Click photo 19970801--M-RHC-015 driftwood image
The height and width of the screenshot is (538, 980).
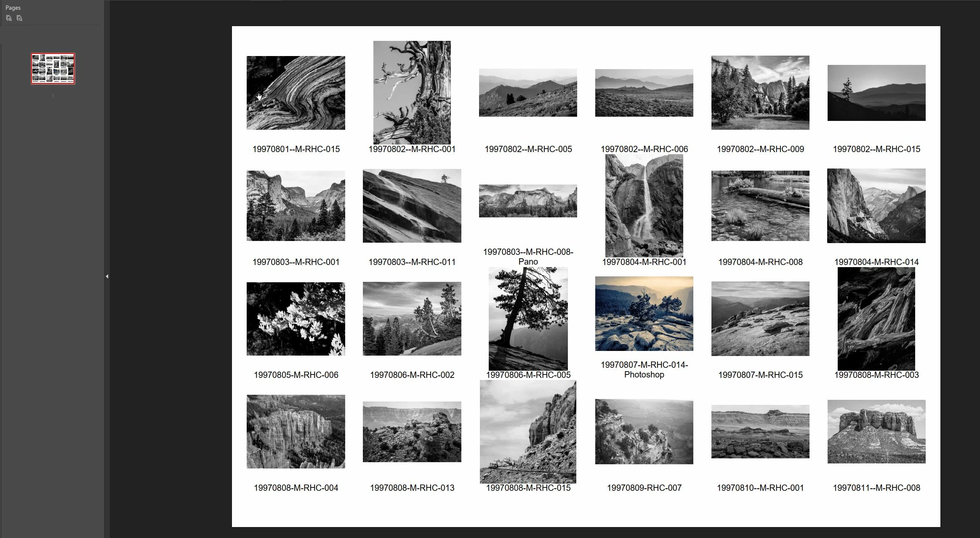296,93
